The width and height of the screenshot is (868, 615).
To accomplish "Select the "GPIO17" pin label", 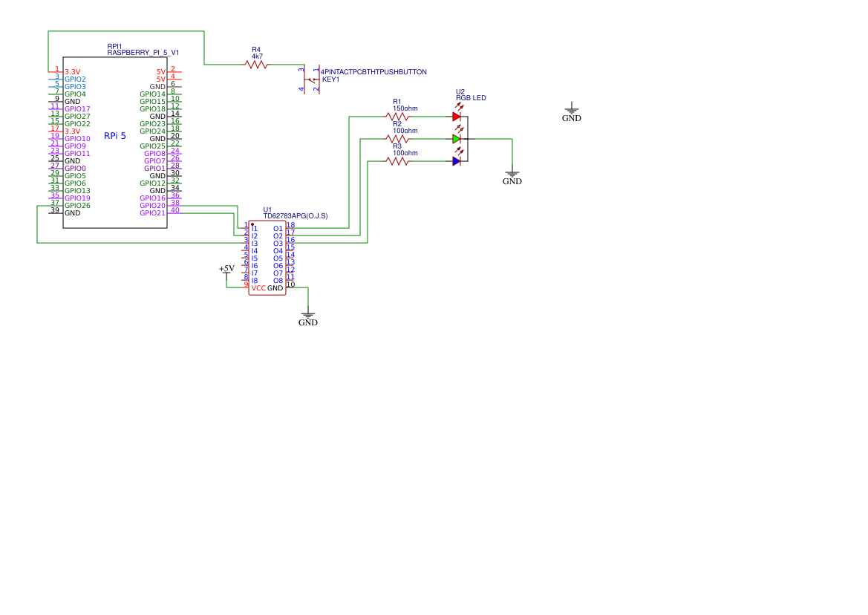I will (x=77, y=109).
